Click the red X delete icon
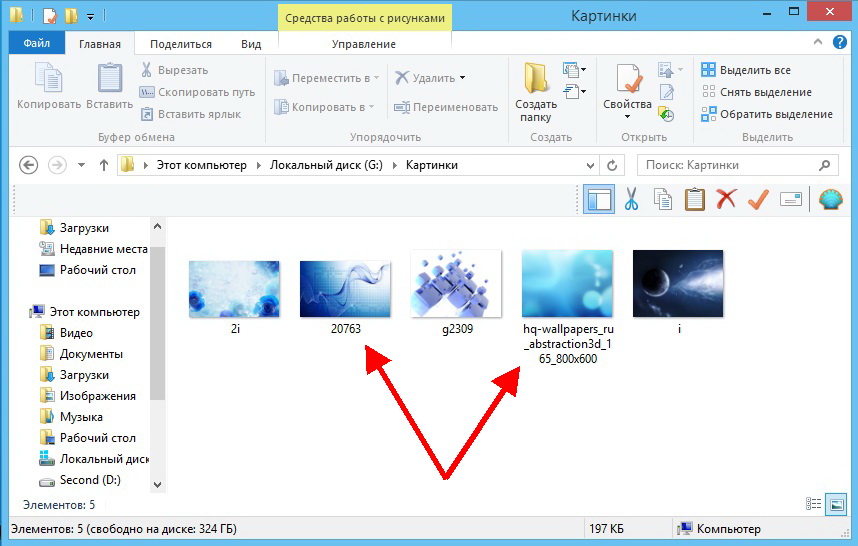This screenshot has height=546, width=858. coord(726,199)
